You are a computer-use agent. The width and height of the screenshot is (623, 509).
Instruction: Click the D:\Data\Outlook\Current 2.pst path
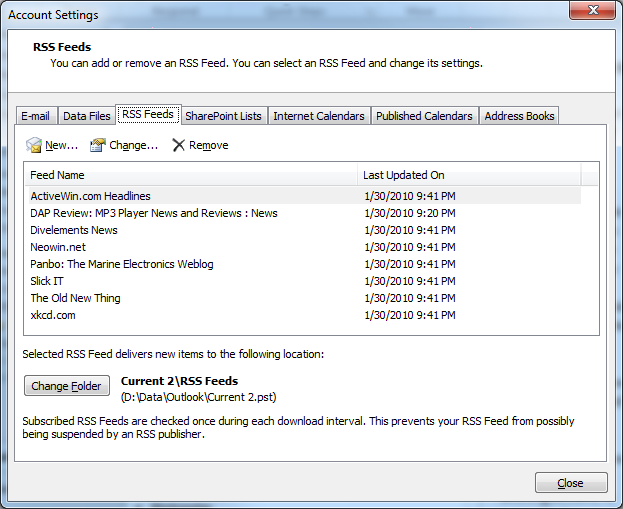199,397
